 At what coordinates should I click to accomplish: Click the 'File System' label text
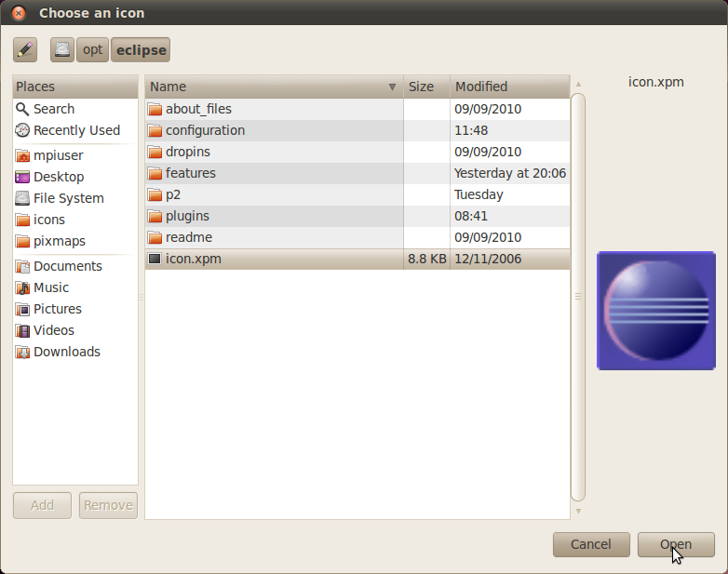point(69,198)
